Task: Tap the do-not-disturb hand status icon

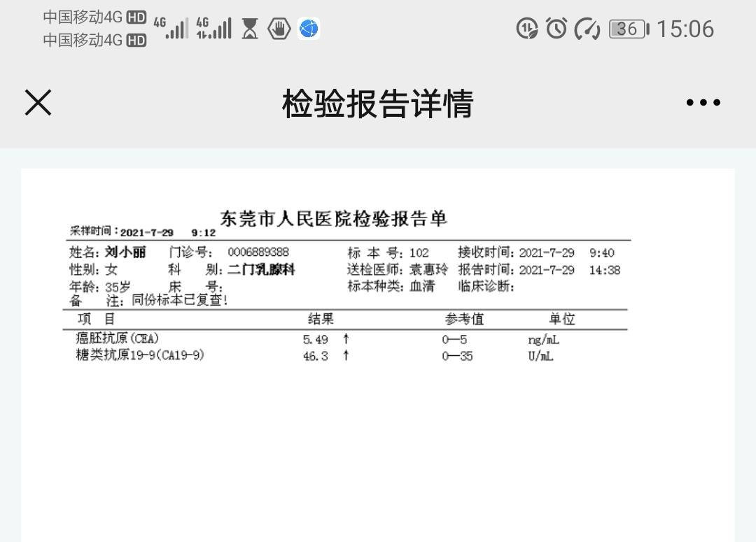Action: point(279,27)
